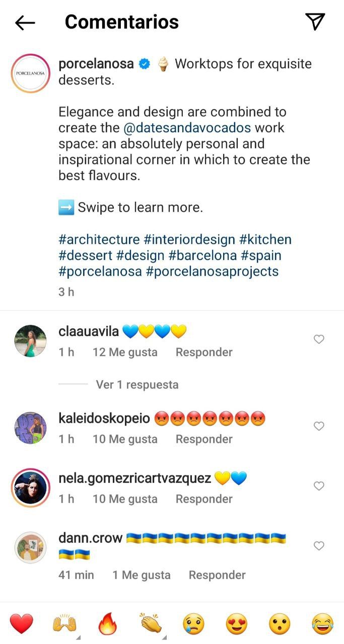Image resolution: width=344 pixels, height=644 pixels.
Task: Like dann.crow's comment with heart
Action: point(319,546)
